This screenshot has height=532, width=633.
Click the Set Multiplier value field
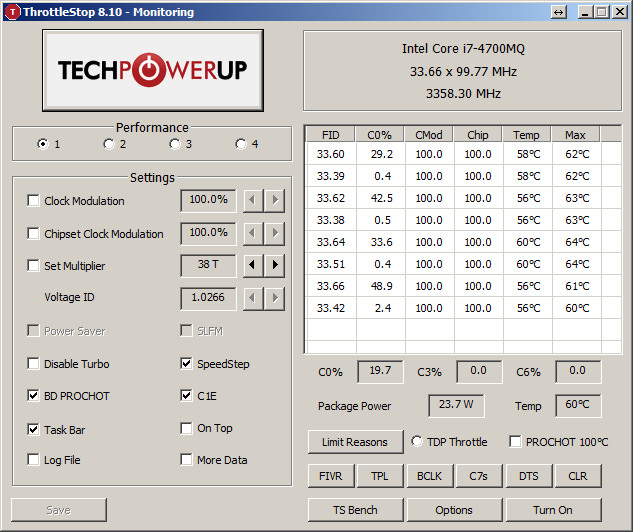coord(208,266)
